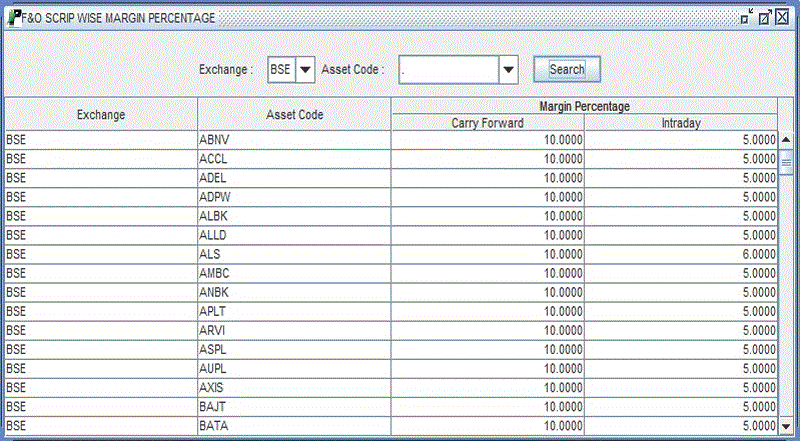Click the scroll down arrow of table
Screen dimensions: 800x441
[x=785, y=426]
